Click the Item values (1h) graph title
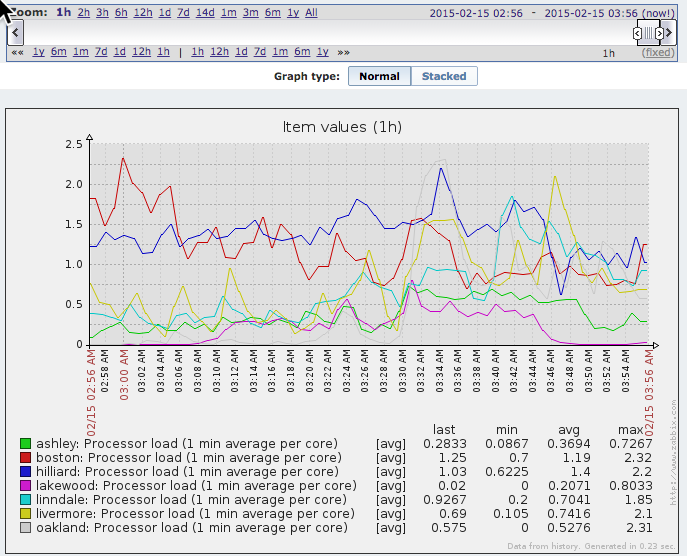687x556 pixels. 342,127
